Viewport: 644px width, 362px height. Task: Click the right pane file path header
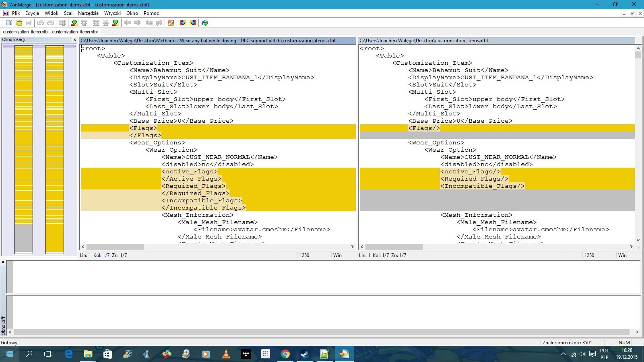pos(497,41)
